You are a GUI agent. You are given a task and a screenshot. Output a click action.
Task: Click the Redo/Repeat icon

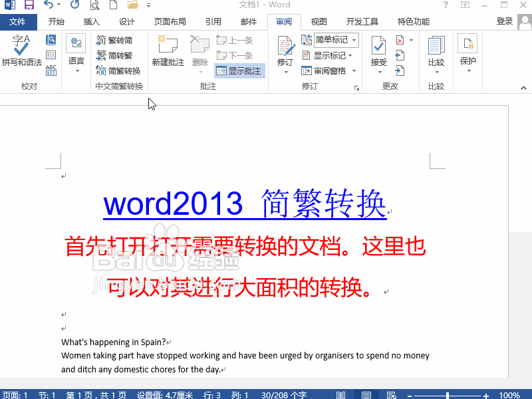[74, 5]
